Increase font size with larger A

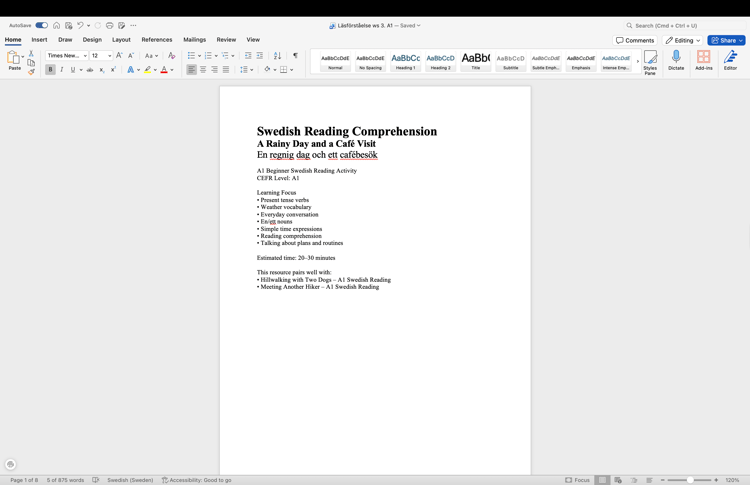click(x=119, y=55)
